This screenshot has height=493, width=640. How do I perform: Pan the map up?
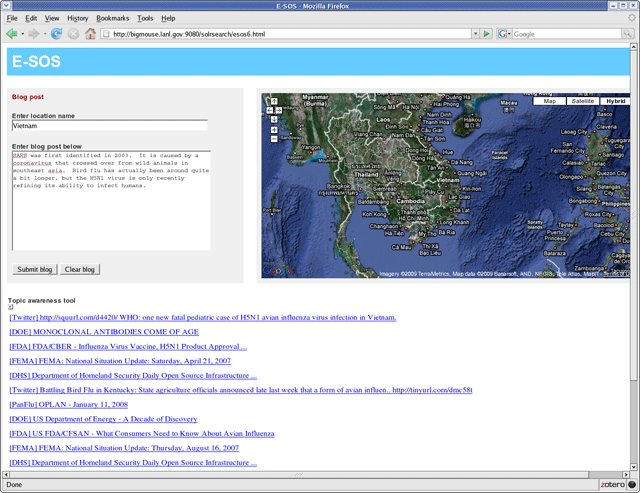click(x=274, y=101)
